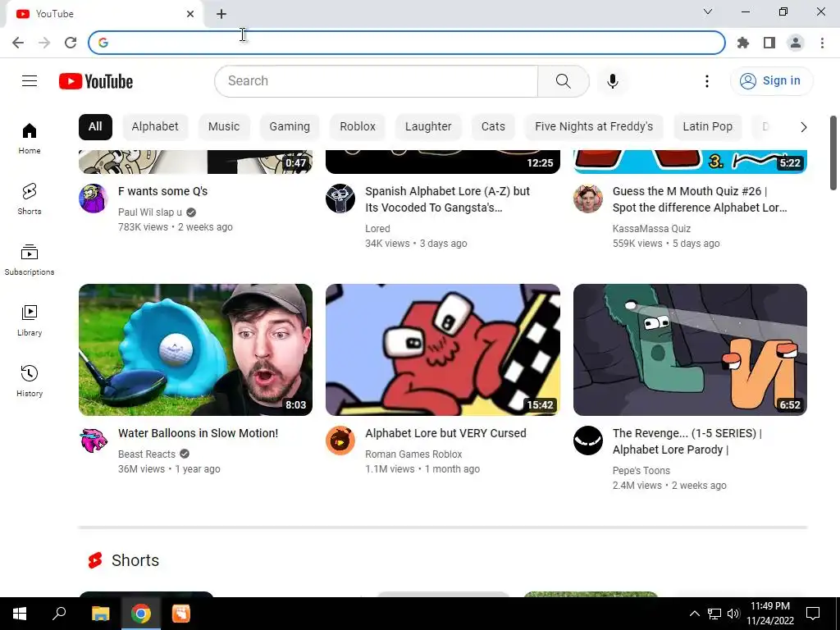840x630 pixels.
Task: Open Spanish Alphabet Lore video title
Action: (x=447, y=199)
